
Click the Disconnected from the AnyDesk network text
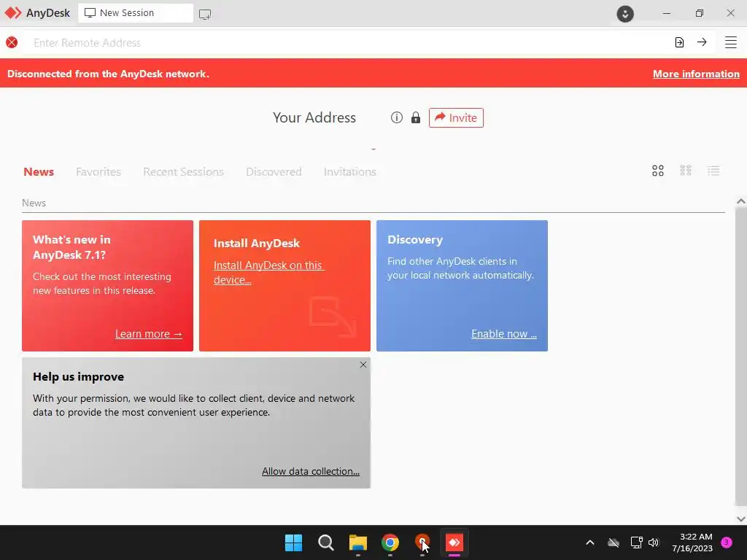[108, 74]
